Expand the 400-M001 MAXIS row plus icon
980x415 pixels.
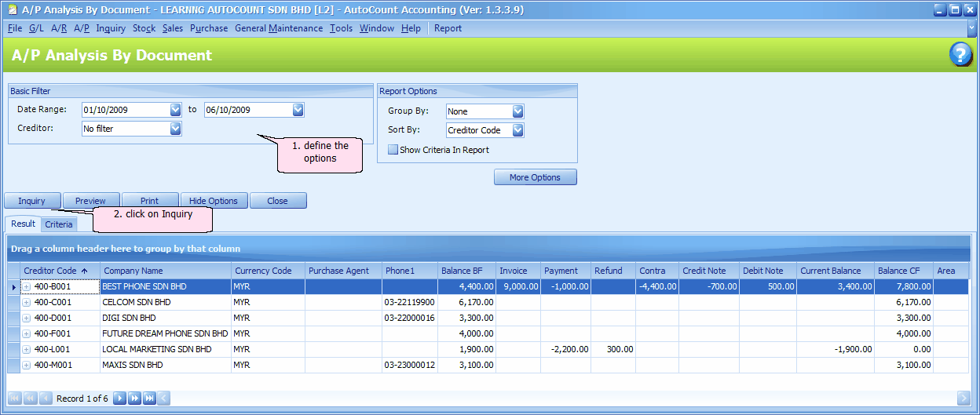pos(27,366)
